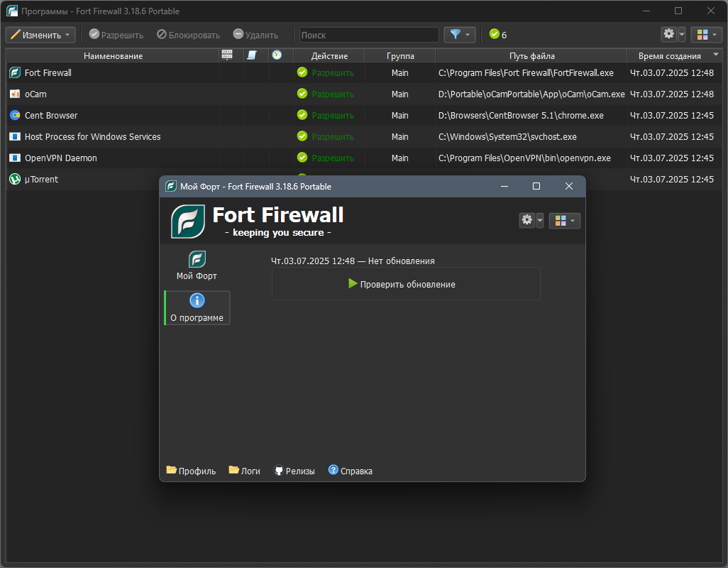Click the allow checkmark in OpenVPN row
Screen dimensions: 728x568
click(x=302, y=158)
